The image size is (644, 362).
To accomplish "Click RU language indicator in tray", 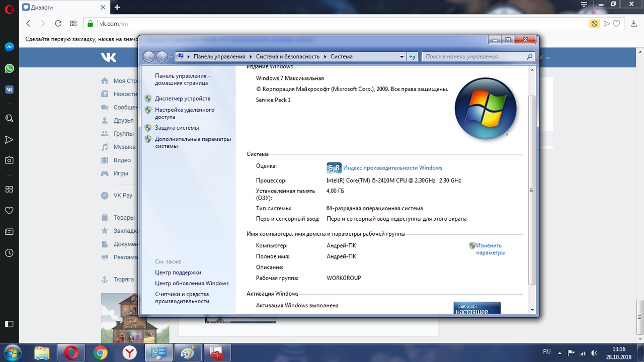I will (547, 352).
